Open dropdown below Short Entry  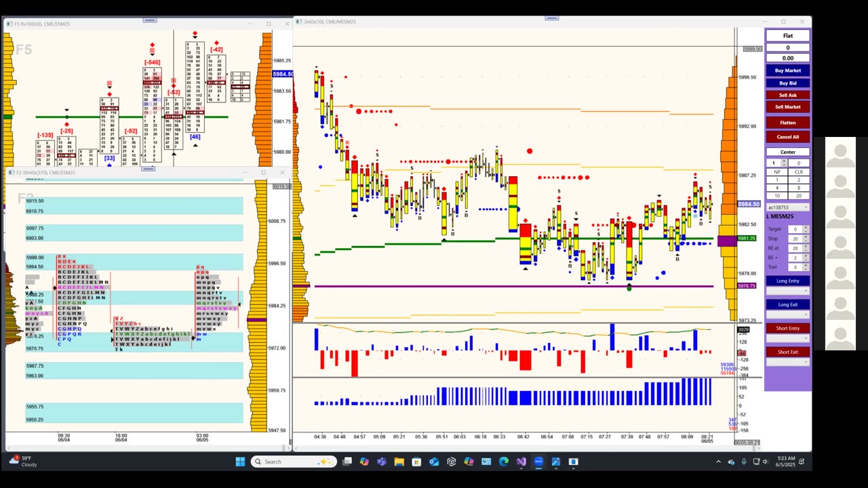[787, 338]
